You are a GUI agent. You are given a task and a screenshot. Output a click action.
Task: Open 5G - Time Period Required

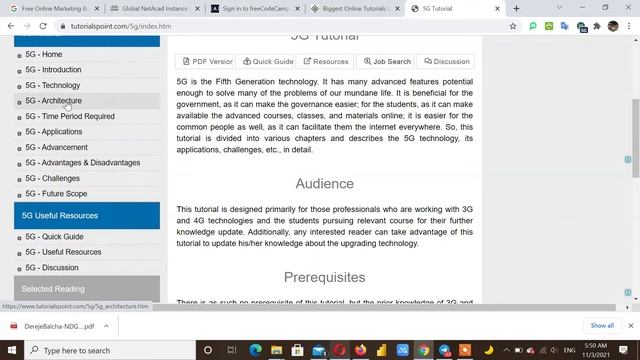[x=70, y=116]
